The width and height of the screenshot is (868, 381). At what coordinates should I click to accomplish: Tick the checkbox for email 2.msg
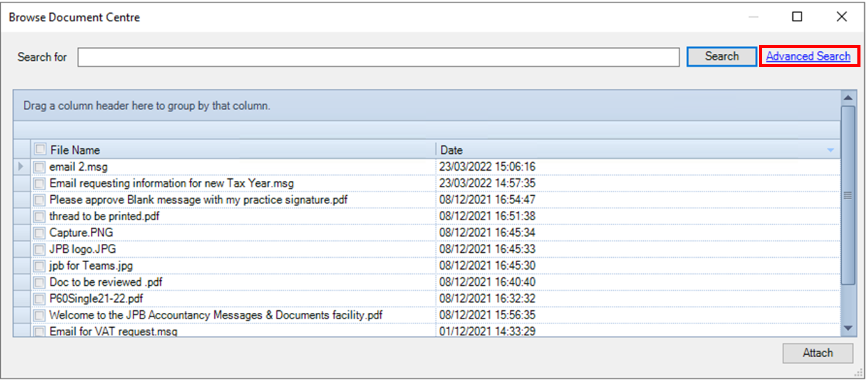pos(39,167)
